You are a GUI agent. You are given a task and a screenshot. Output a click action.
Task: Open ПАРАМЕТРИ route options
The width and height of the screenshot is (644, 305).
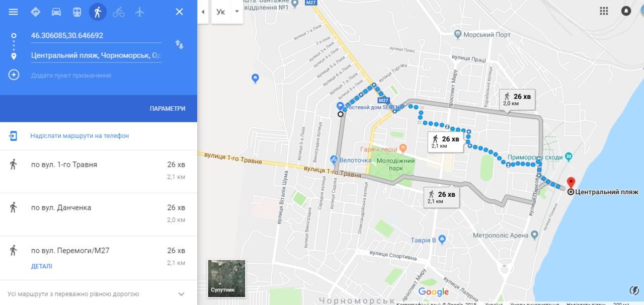tap(167, 109)
